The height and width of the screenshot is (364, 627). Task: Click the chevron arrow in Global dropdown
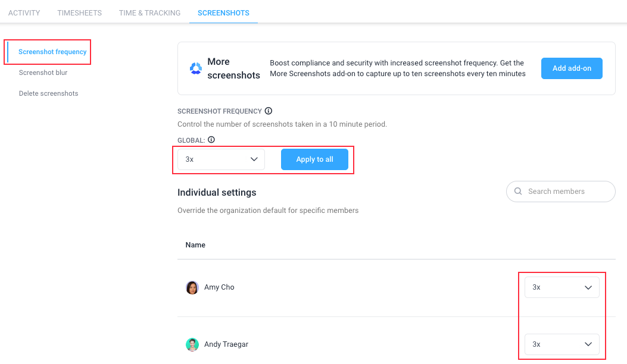click(254, 159)
